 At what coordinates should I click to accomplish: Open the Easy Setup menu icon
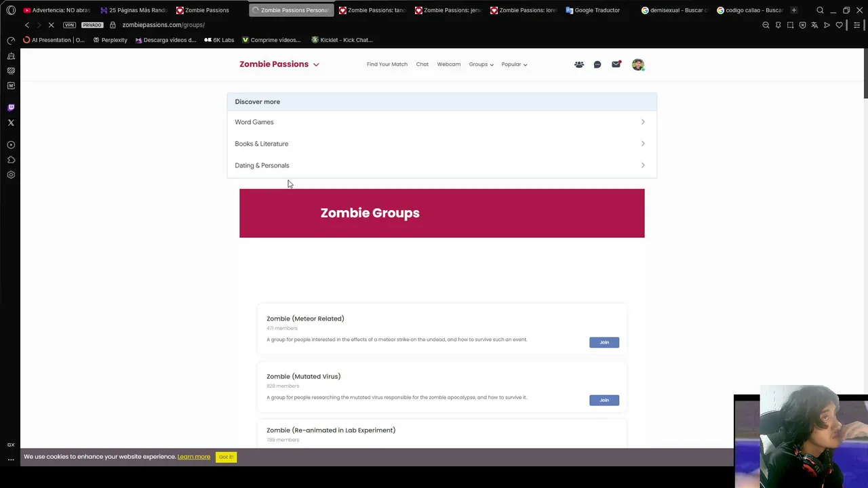857,25
